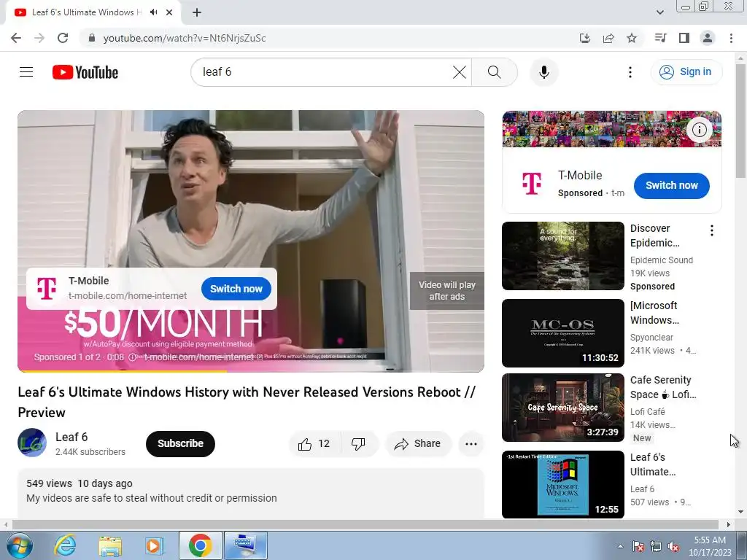Open ad info icon on sidebar banner
The image size is (747, 560).
point(699,130)
